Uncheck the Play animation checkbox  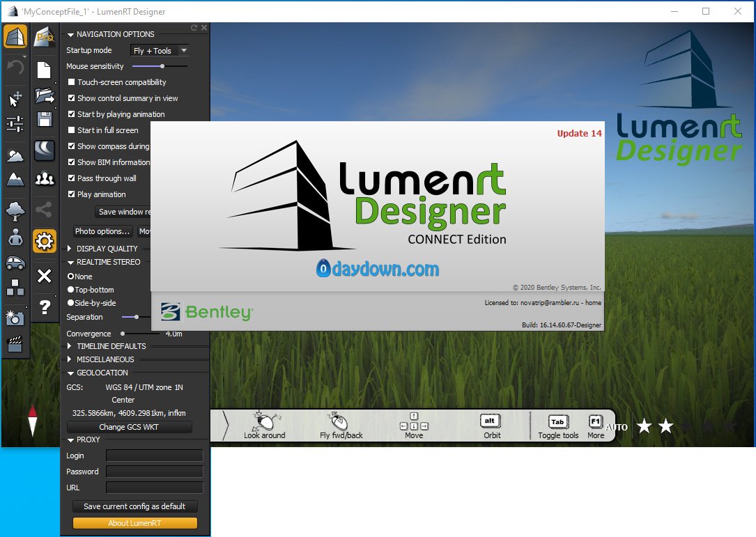[71, 194]
